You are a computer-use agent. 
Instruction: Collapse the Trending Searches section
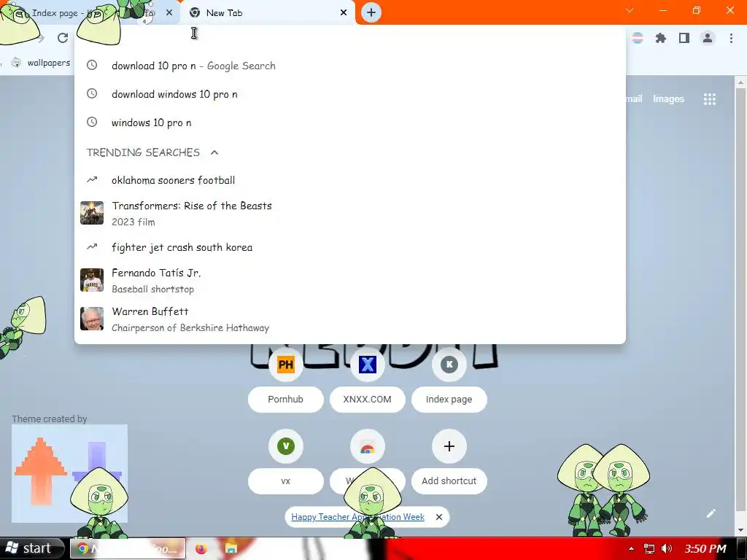[x=214, y=152]
